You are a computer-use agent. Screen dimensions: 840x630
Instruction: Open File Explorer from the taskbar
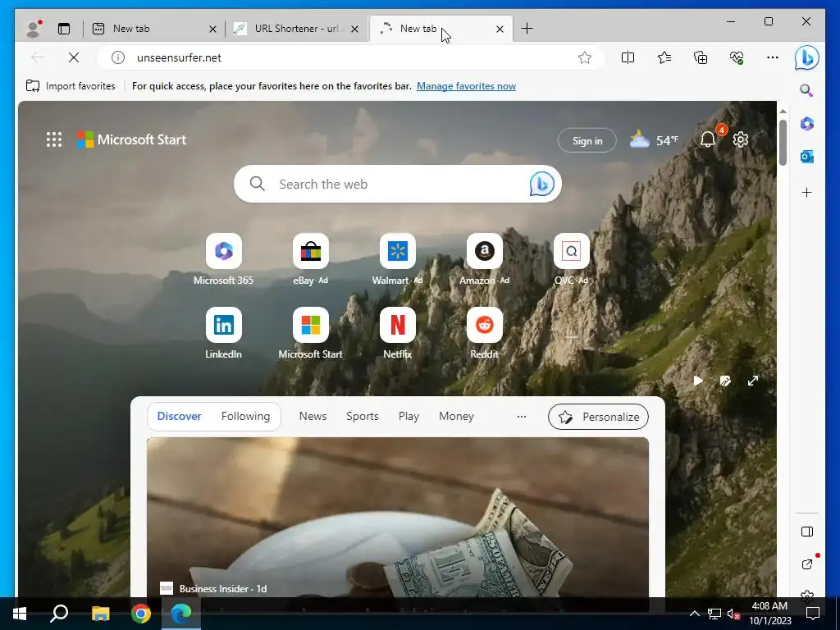(x=100, y=614)
